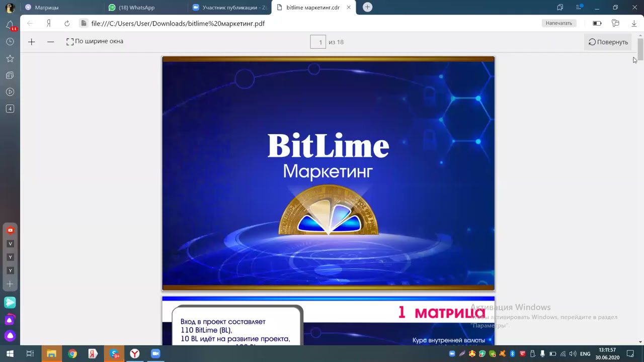Click battery status icon in tray
This screenshot has height=362, width=644.
click(552, 354)
